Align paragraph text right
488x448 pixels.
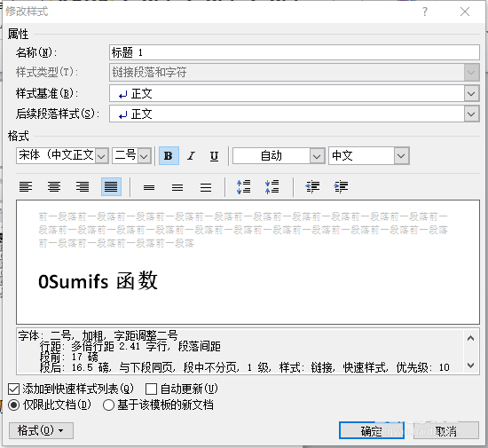pyautogui.click(x=83, y=187)
